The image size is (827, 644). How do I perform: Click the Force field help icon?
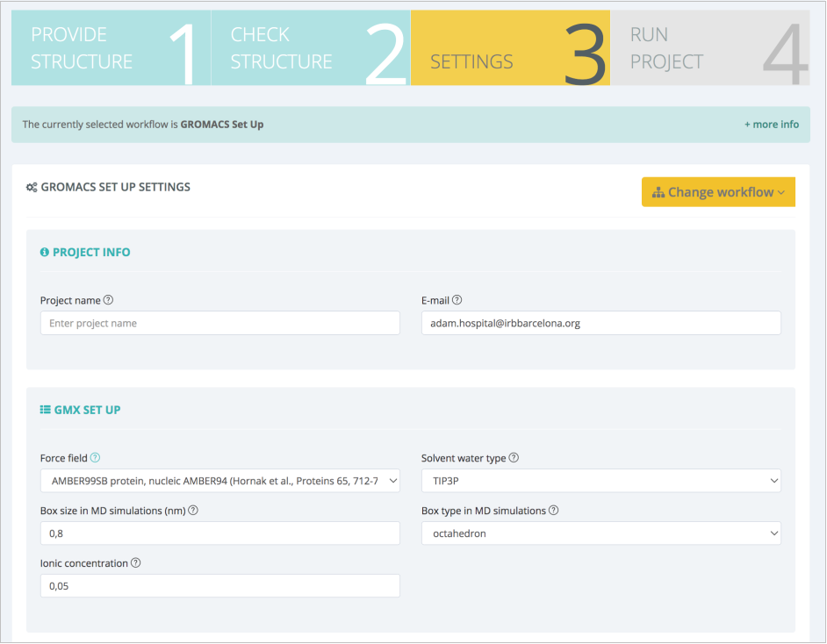click(x=96, y=458)
